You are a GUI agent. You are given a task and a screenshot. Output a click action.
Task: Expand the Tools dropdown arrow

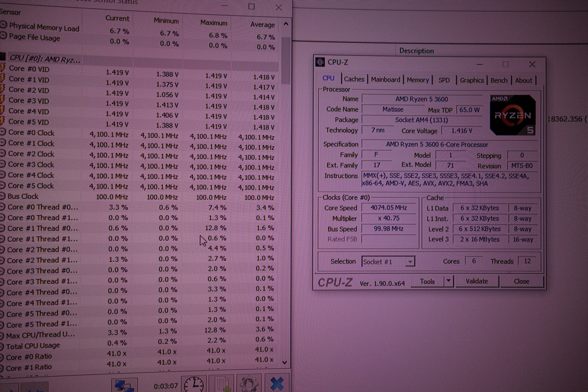click(x=449, y=281)
